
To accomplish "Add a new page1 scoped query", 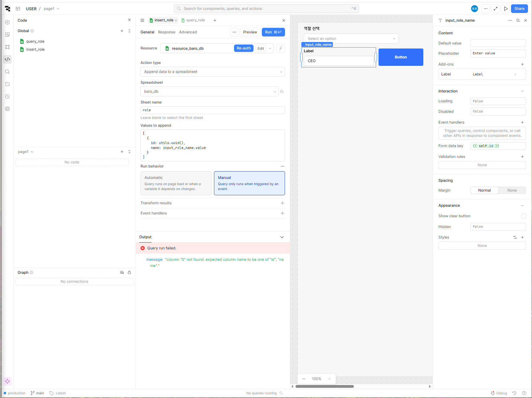I will coord(122,152).
